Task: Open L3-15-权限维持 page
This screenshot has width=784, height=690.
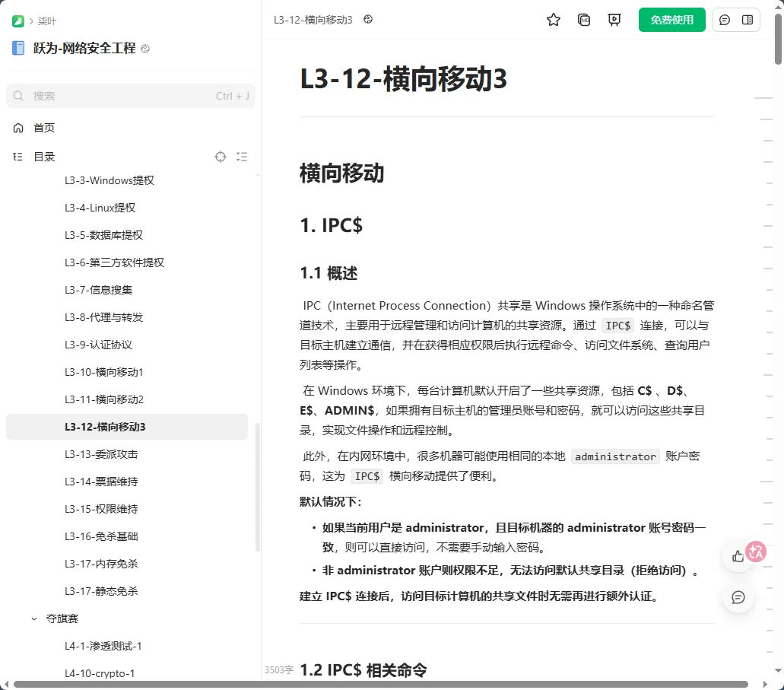Action: (101, 509)
